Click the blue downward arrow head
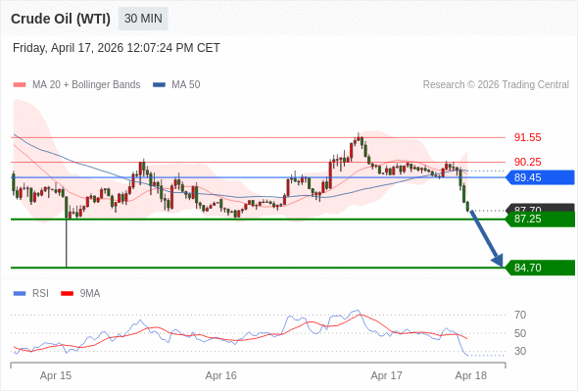Viewport: 578px width, 392px height. click(x=498, y=260)
